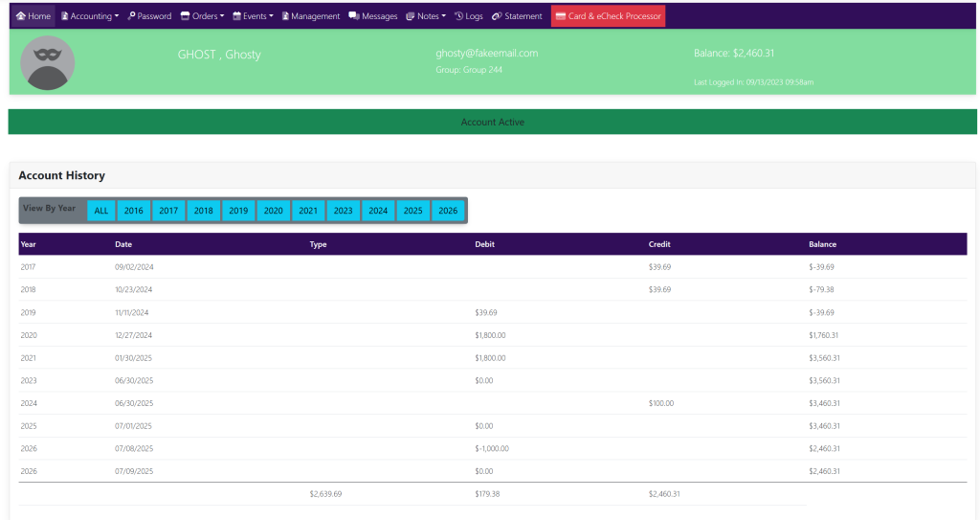Open Management via its document icon

[x=285, y=16]
